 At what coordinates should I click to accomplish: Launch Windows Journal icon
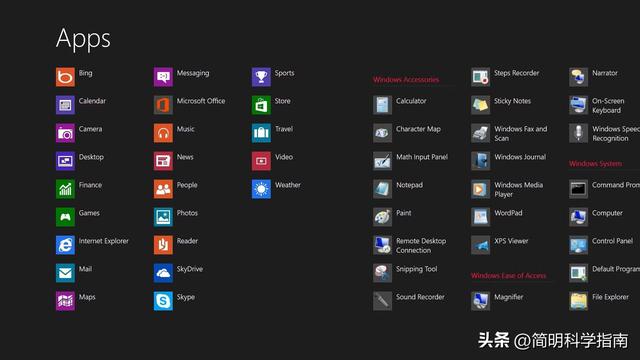pos(480,161)
